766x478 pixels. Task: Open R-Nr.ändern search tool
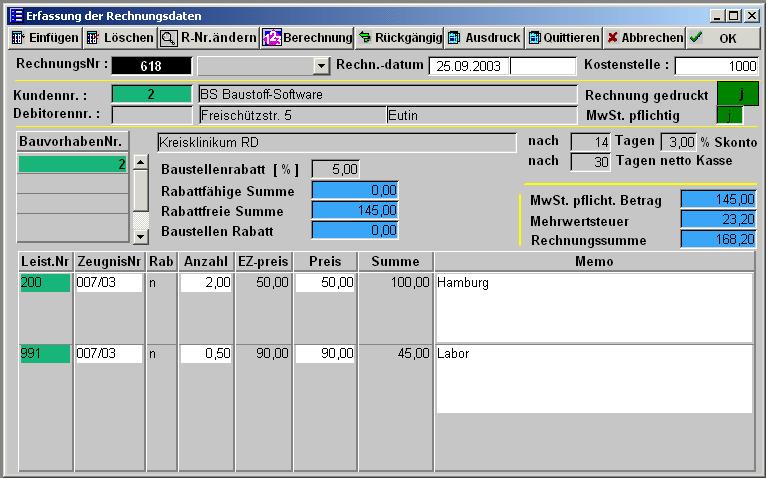(x=208, y=38)
